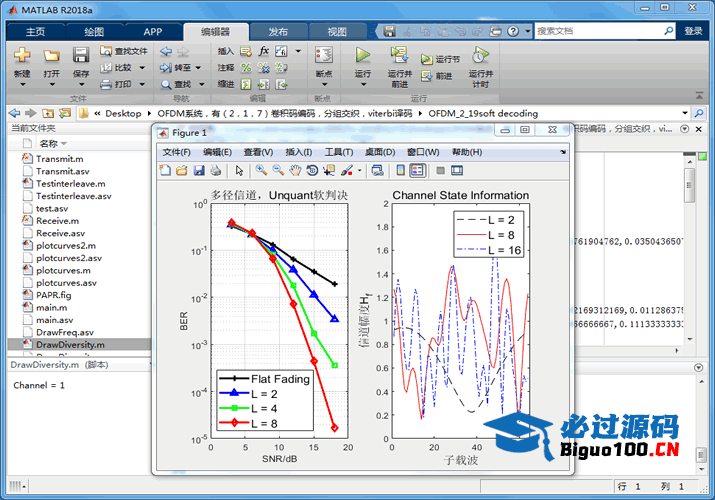Save the script with the 保存 disk icon

click(81, 55)
